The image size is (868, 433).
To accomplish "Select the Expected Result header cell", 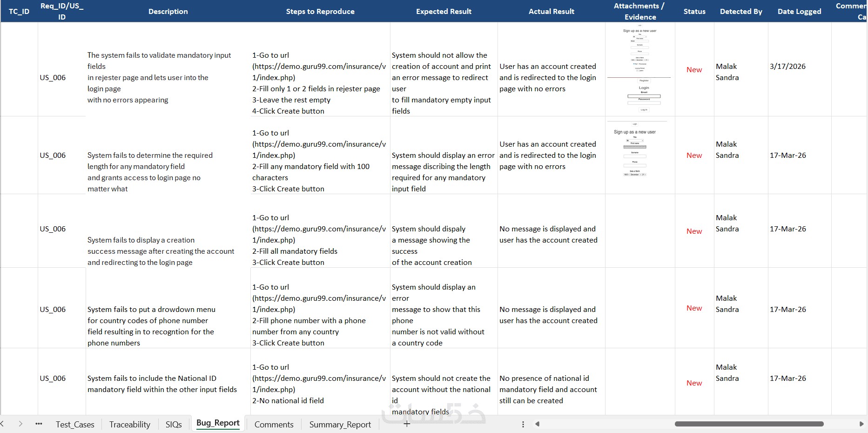I will tap(444, 11).
